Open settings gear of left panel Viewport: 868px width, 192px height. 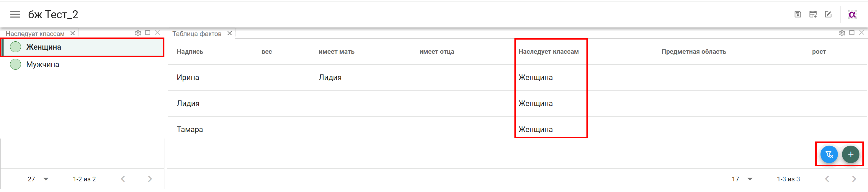pyautogui.click(x=138, y=33)
